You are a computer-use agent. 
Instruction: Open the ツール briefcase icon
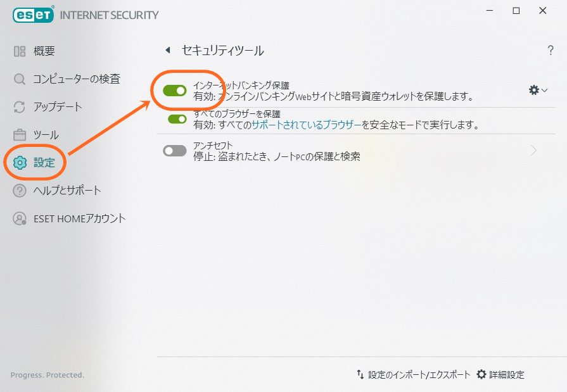point(20,135)
